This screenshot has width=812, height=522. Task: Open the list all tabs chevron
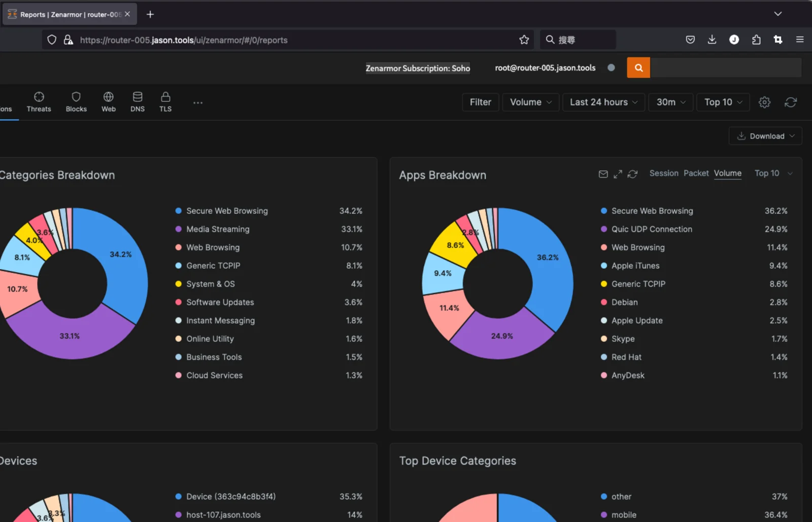tap(778, 14)
